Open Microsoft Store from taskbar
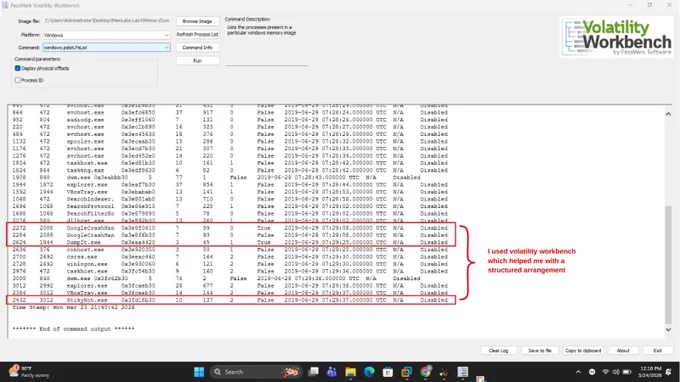This screenshot has height=382, width=680. [388, 372]
